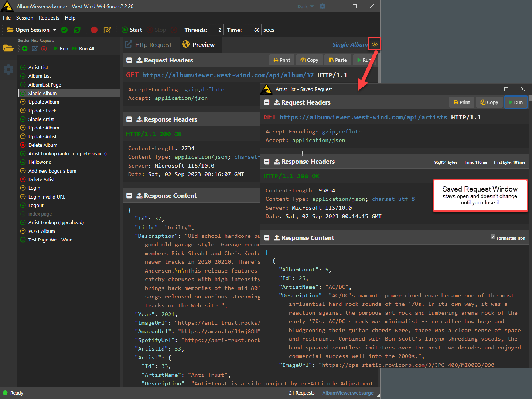Click Run in the Saved Request window
This screenshot has width=532, height=399.
click(x=516, y=102)
